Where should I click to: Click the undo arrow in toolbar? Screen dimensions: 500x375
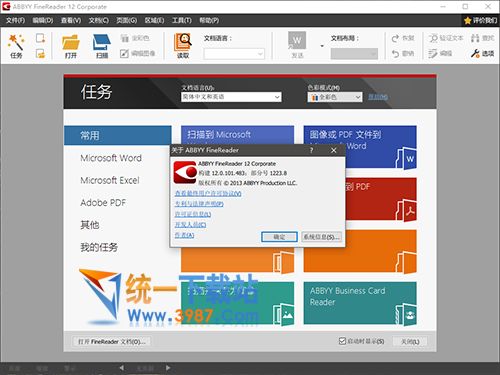pyautogui.click(x=395, y=53)
